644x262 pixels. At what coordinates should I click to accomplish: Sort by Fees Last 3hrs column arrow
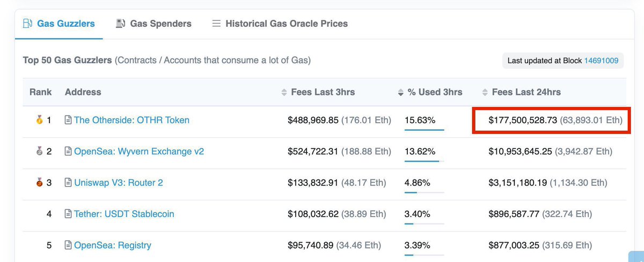(x=284, y=92)
